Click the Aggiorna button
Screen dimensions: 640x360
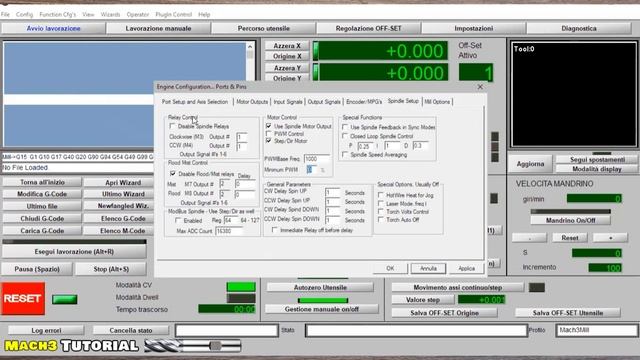pyautogui.click(x=530, y=164)
